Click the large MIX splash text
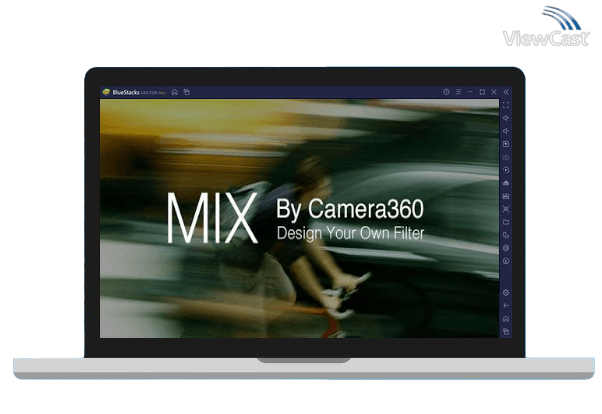Viewport: 602px width, 414px height. (x=212, y=218)
